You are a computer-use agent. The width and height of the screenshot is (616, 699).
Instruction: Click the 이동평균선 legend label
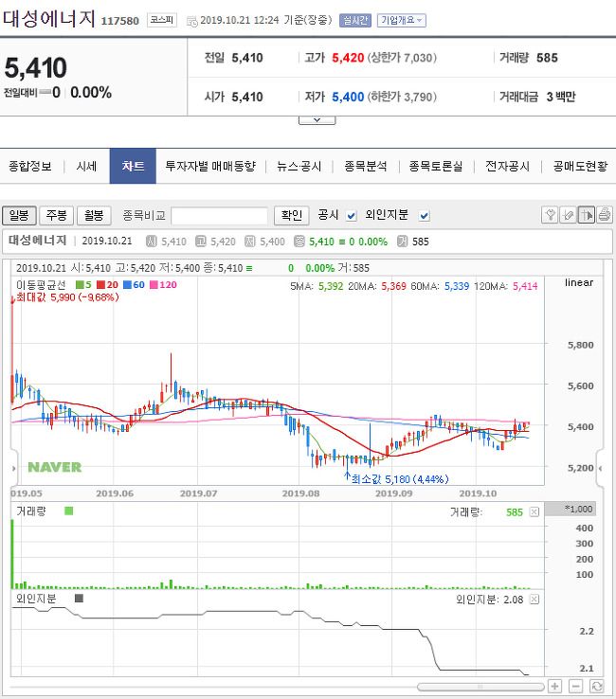(41, 285)
